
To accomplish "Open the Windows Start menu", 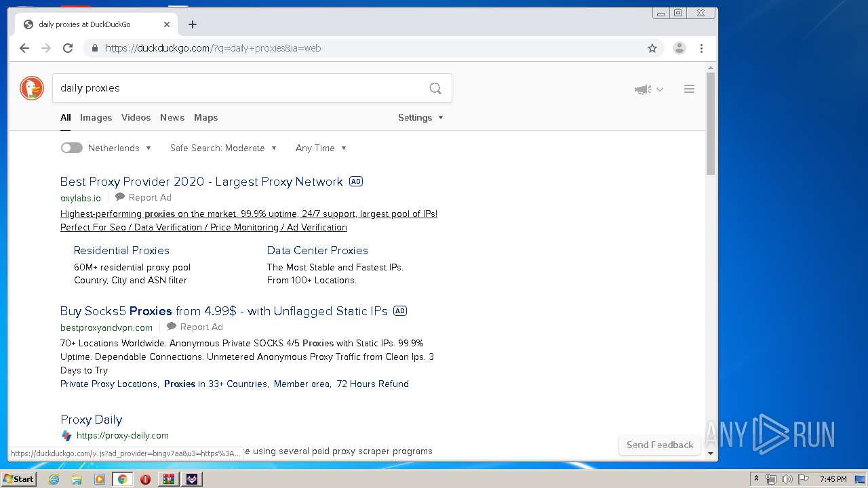I will pyautogui.click(x=18, y=479).
